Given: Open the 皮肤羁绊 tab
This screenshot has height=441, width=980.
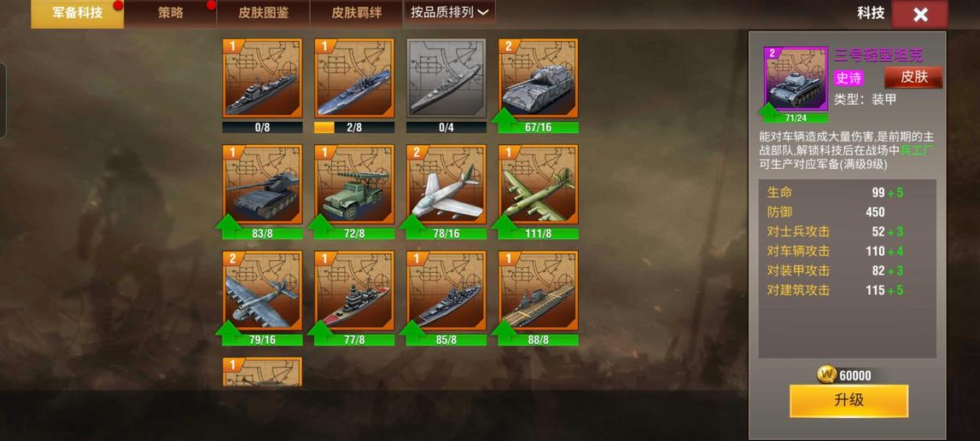Looking at the screenshot, I should point(356,13).
